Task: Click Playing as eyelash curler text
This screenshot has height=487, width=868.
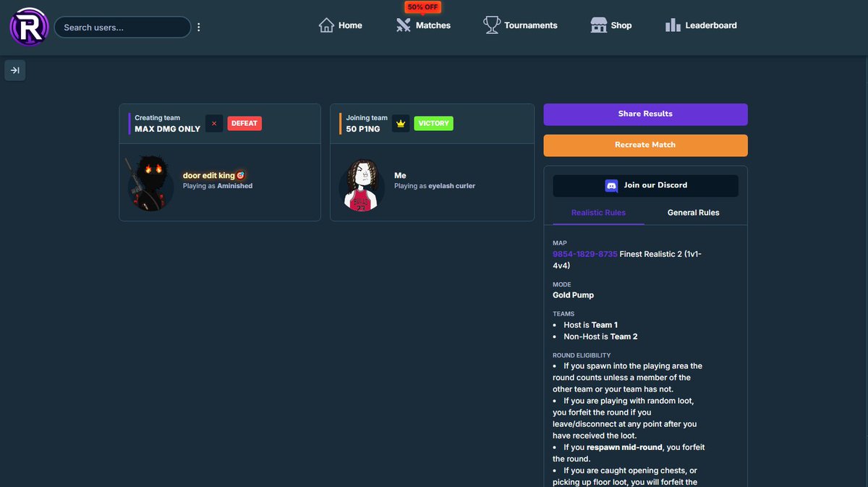Action: pos(435,186)
